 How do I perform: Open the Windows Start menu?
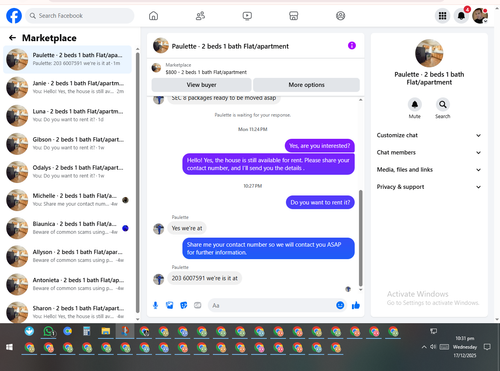[9, 347]
